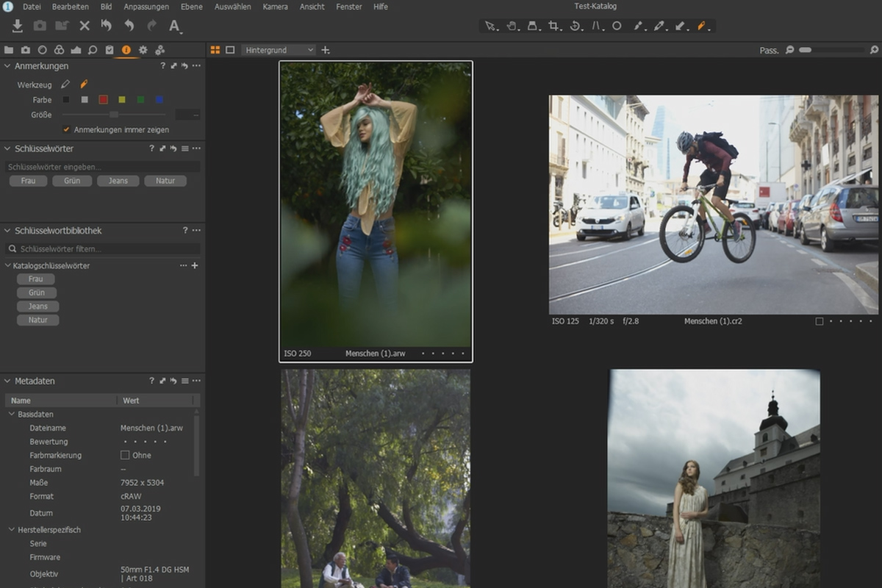Collapse the Katalogschlüsselwörter list
Screen dimensions: 882x588
point(7,266)
